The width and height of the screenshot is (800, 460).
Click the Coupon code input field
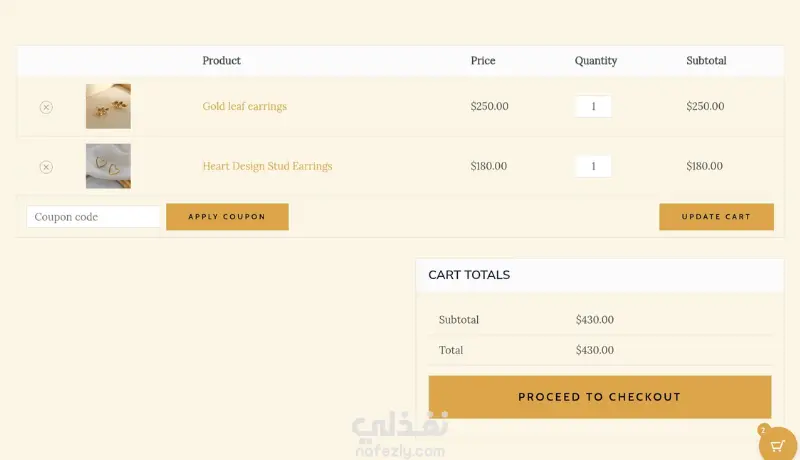point(93,217)
